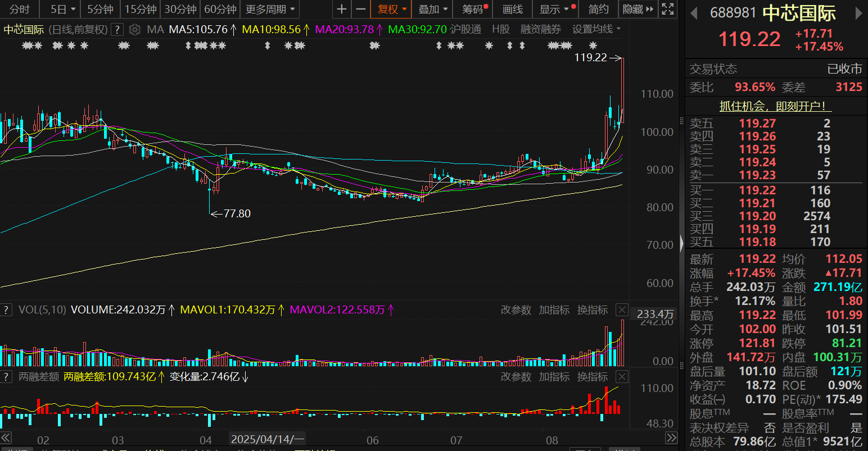Enter fullscreen with the expand icon
868x451 pixels.
pos(667,10)
